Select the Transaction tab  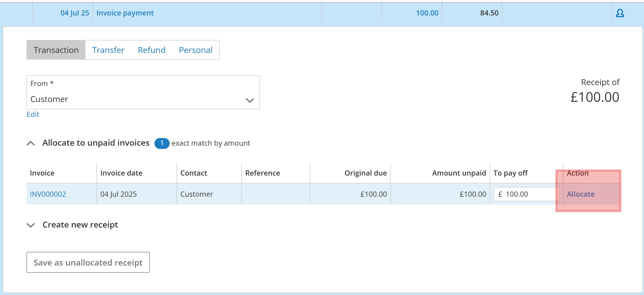tap(56, 50)
